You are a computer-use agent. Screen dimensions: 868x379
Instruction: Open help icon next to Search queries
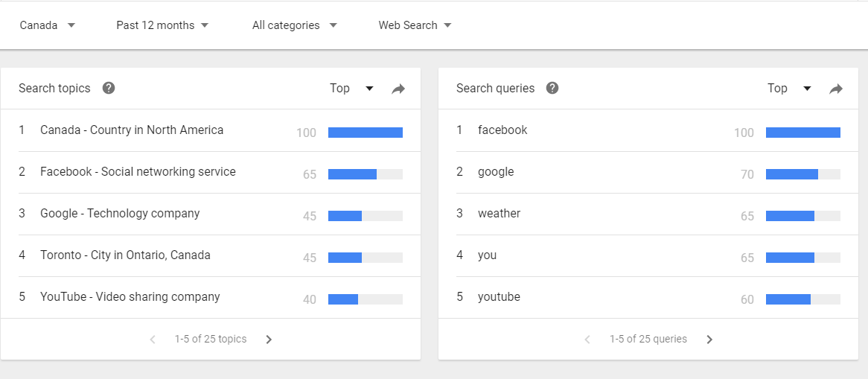click(552, 88)
